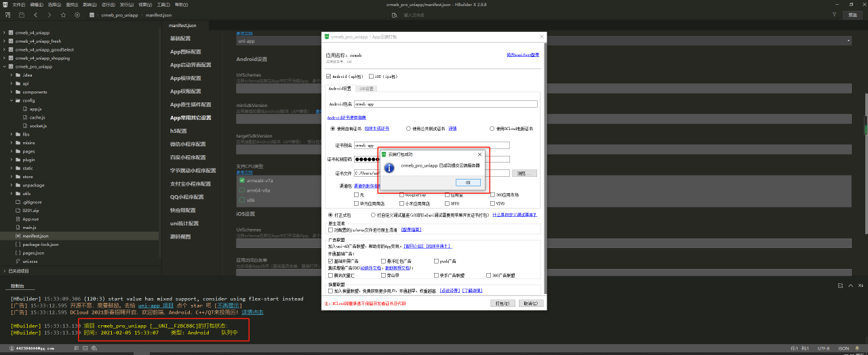Open the 工具(T) menu
Image resolution: width=868 pixels, height=355 pixels.
(x=163, y=4)
